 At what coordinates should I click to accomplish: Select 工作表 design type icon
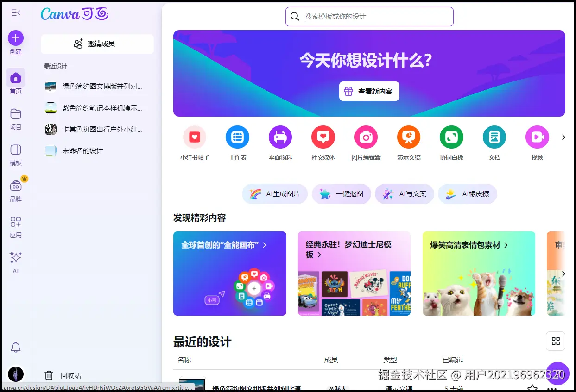(237, 137)
